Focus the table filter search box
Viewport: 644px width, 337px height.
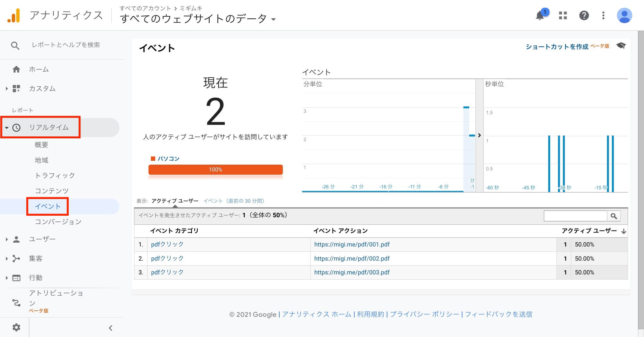pos(575,216)
